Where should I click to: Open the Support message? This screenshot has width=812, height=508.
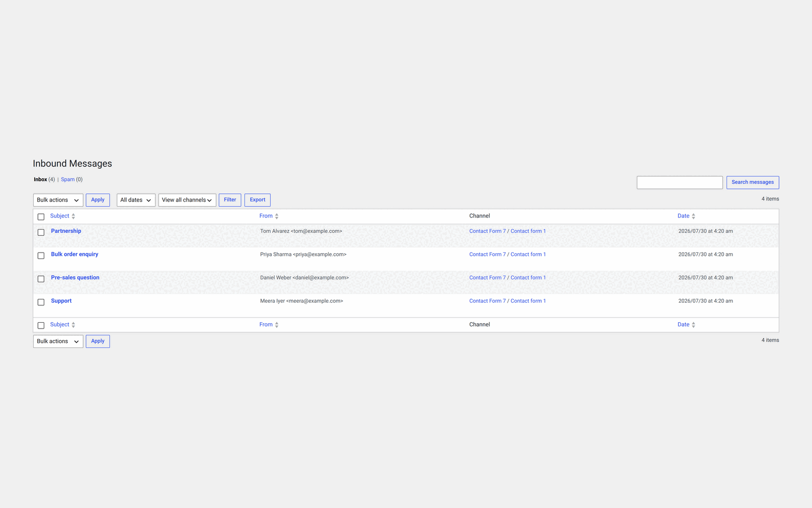[x=61, y=301]
